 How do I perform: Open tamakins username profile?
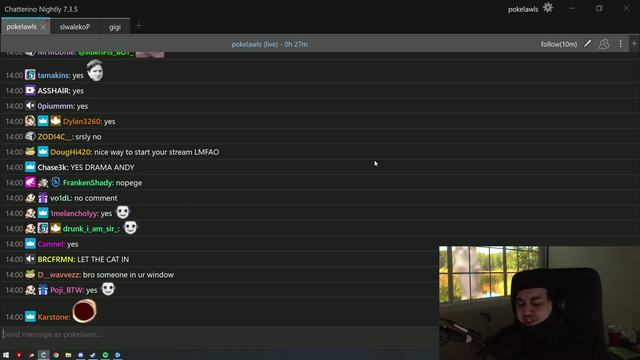(x=53, y=76)
